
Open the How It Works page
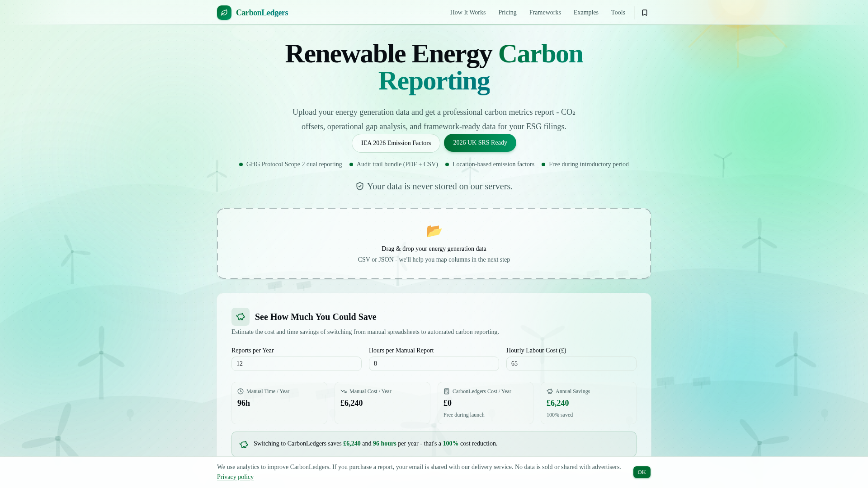[x=467, y=12]
